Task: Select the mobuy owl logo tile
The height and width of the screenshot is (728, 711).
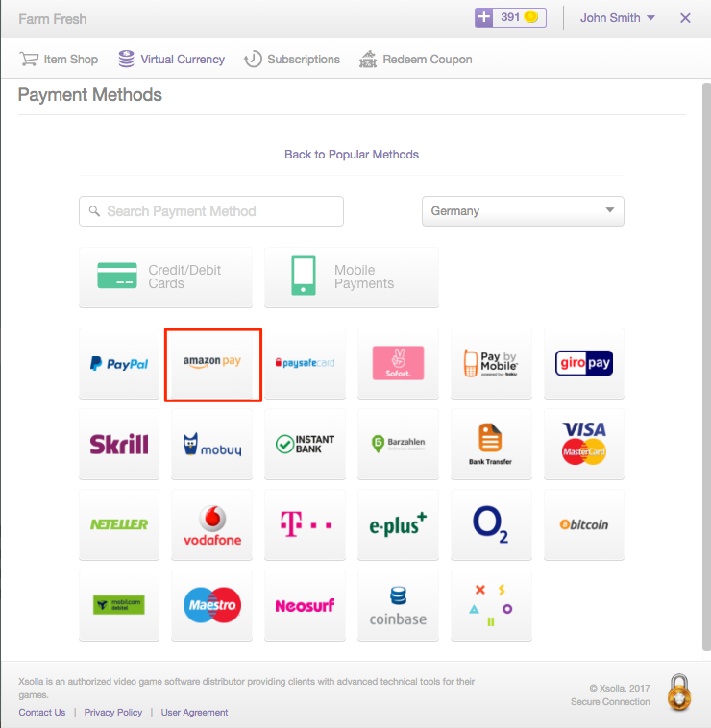Action: [x=212, y=444]
